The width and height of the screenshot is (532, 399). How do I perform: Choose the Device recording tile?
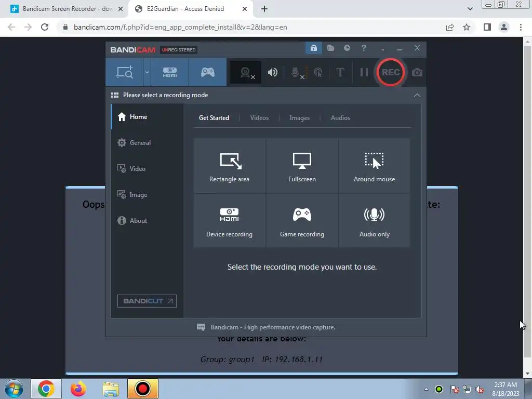[229, 220]
